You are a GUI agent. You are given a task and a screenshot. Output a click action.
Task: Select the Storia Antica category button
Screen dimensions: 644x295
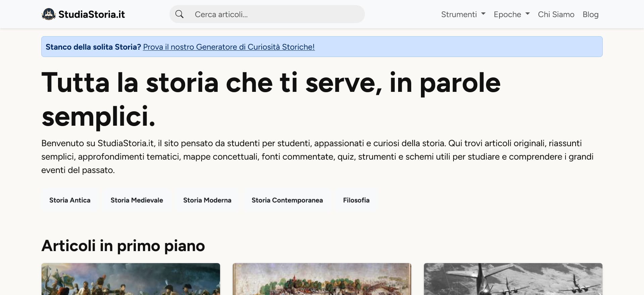pos(70,200)
